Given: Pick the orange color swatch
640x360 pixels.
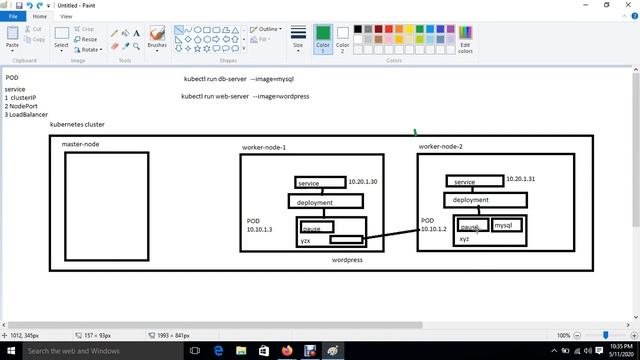Looking at the screenshot, I should coord(399,29).
